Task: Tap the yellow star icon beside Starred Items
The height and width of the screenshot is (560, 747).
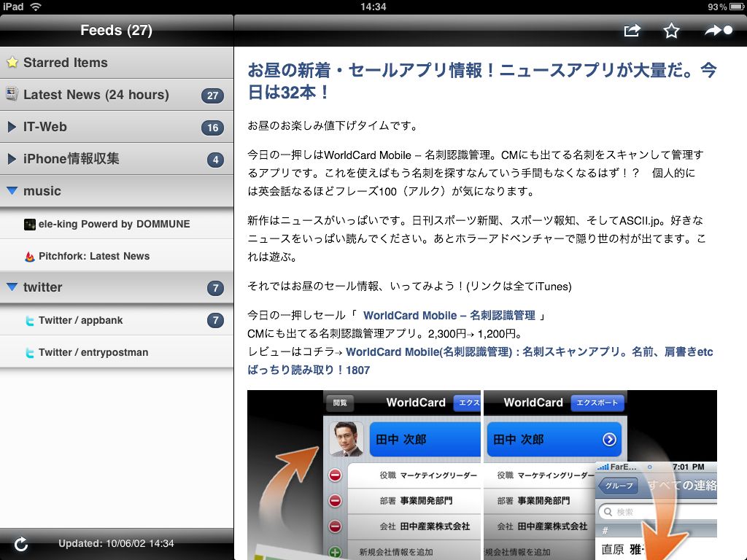Action: click(12, 63)
